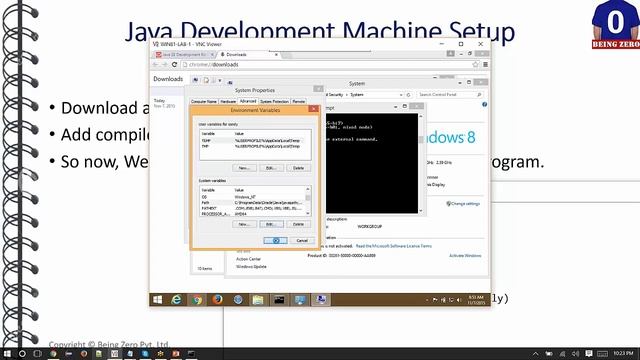Click the Activate Windows link
This screenshot has height=360, width=640.
pos(465,256)
